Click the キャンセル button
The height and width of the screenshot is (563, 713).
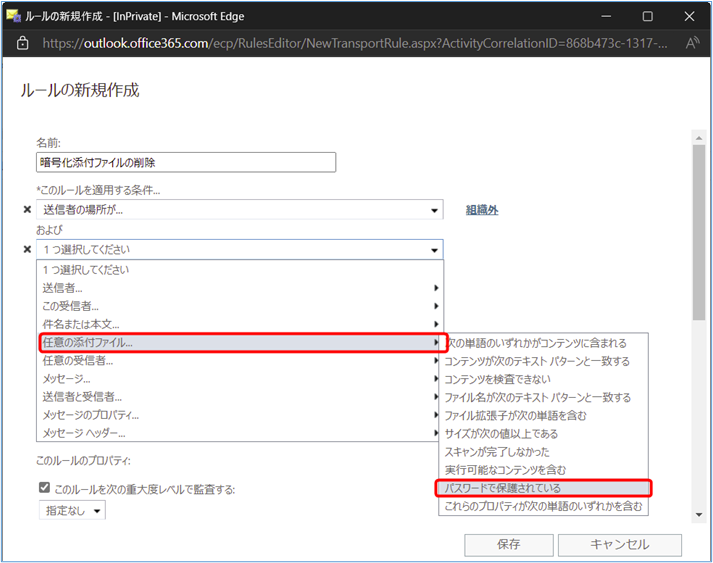coord(619,544)
